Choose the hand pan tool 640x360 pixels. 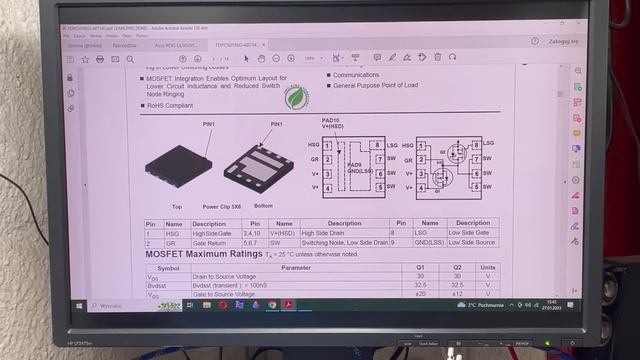[261, 58]
